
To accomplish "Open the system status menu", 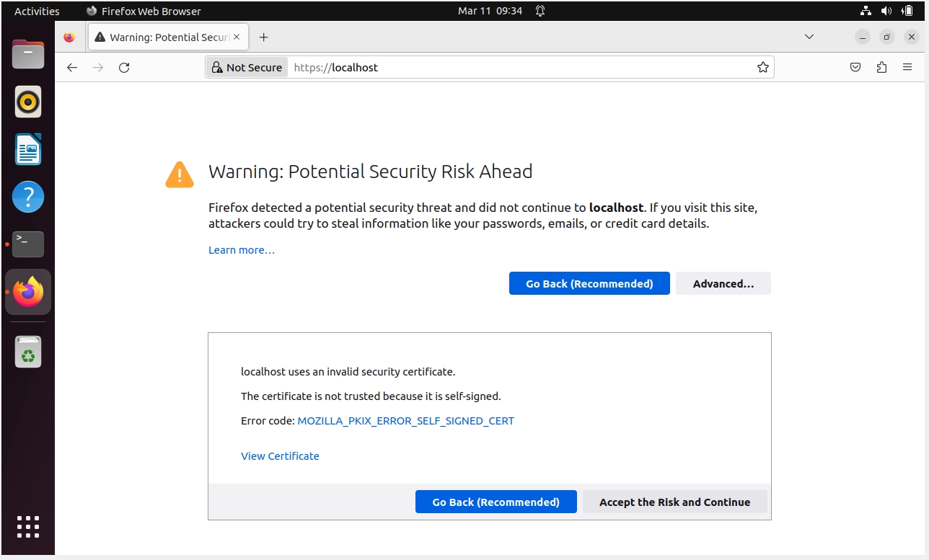I will tap(886, 11).
